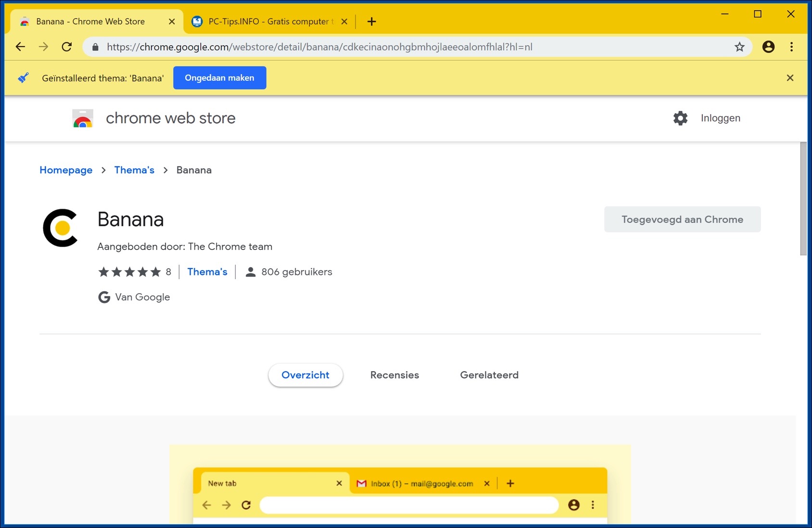
Task: Open the Chrome three-dot menu
Action: coord(791,47)
